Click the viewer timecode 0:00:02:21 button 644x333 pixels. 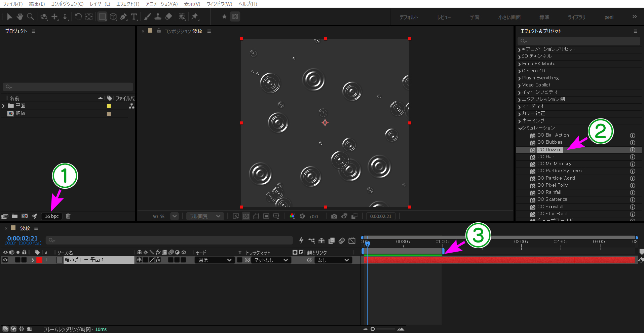(x=381, y=216)
